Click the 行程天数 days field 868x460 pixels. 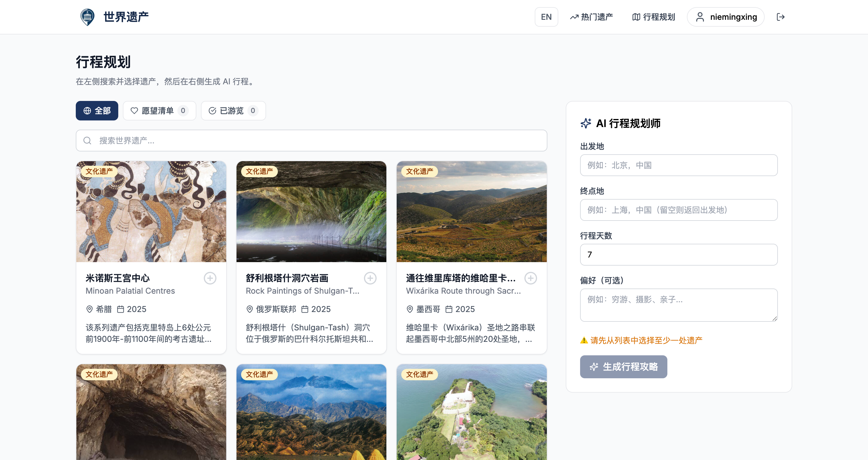coord(678,255)
